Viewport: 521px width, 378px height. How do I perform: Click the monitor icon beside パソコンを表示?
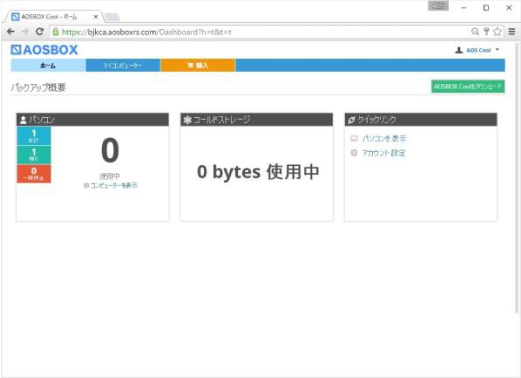click(x=354, y=138)
